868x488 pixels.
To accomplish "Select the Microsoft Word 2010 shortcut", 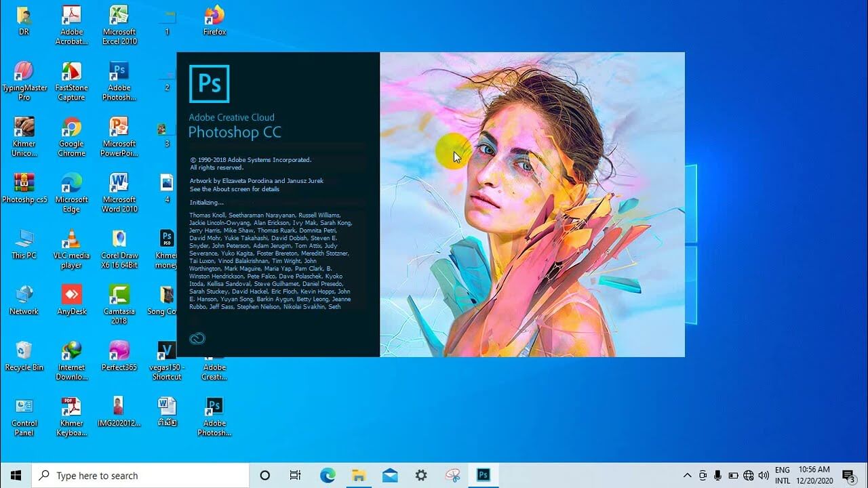I will (x=119, y=193).
